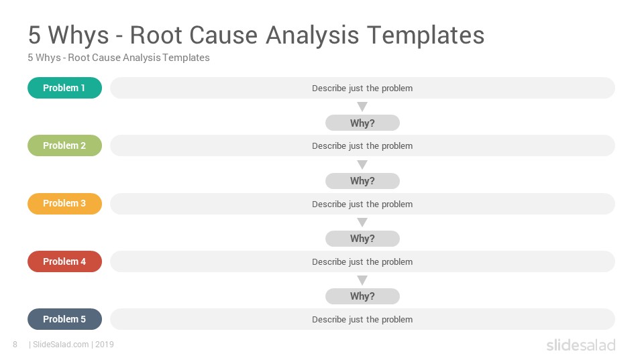The width and height of the screenshot is (644, 362).
Task: Click the Why? pill above Problem 4
Action: pyautogui.click(x=362, y=239)
